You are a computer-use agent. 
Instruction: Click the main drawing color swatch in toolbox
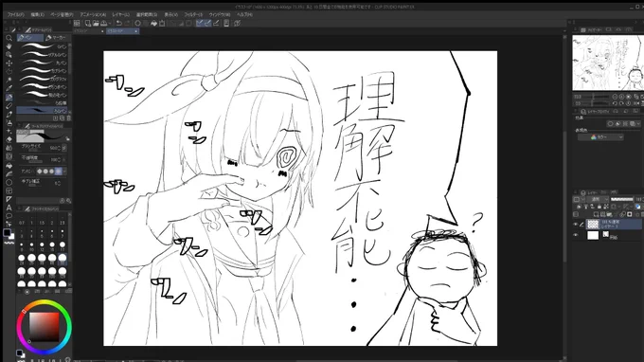click(7, 232)
